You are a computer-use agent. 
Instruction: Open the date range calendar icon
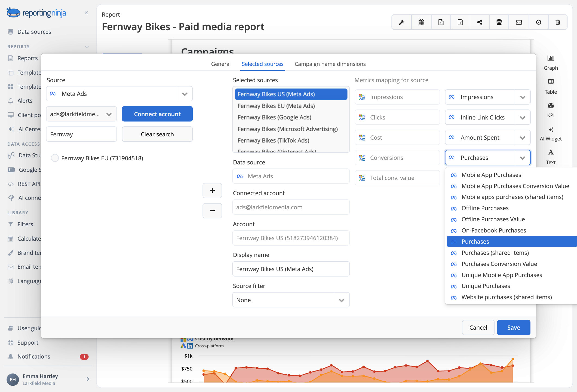pyautogui.click(x=421, y=22)
